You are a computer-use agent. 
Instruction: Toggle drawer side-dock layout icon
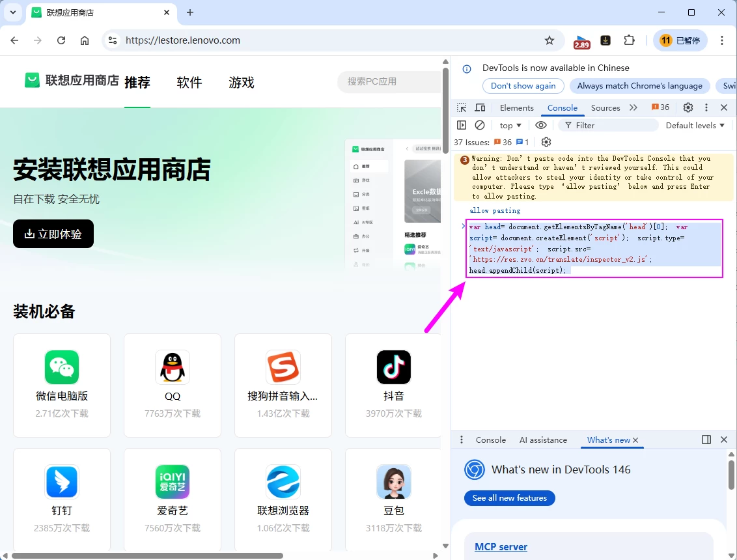coord(706,440)
